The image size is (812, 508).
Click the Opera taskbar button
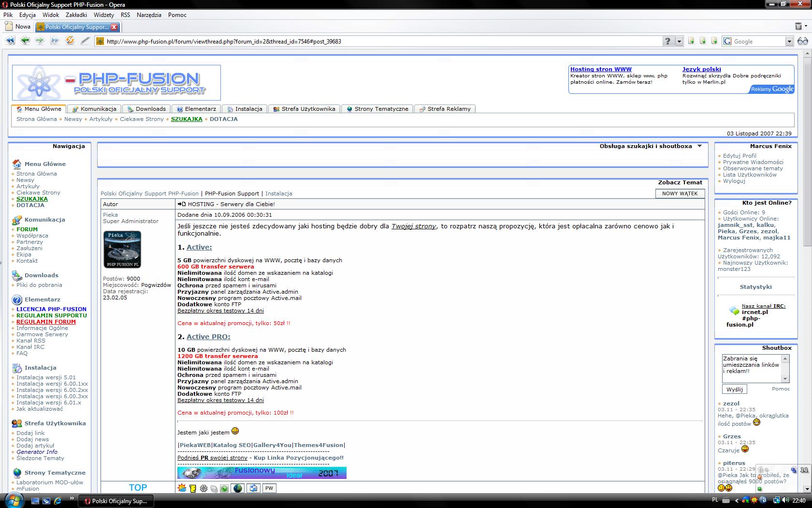(x=116, y=501)
